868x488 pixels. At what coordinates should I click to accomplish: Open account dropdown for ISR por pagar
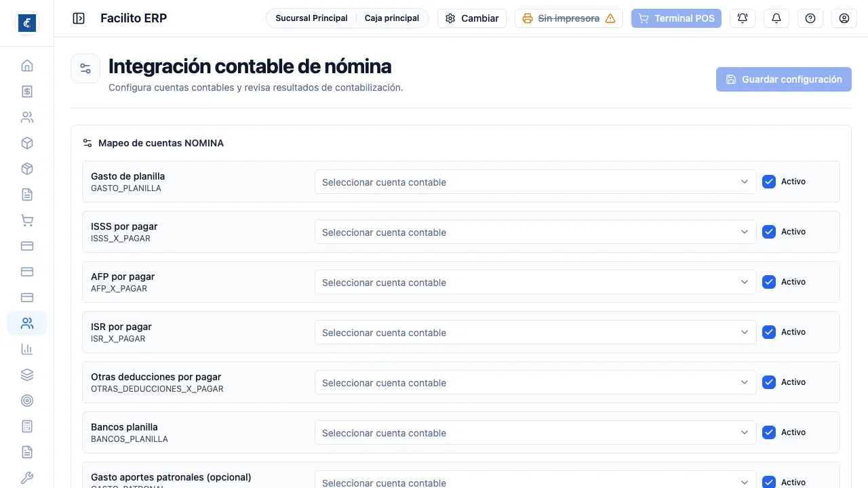click(x=536, y=332)
